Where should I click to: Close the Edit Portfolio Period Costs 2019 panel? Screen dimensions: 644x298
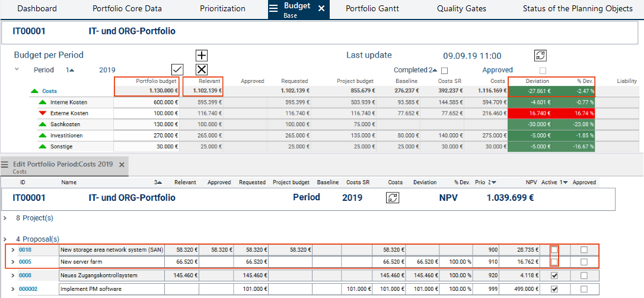(122, 165)
